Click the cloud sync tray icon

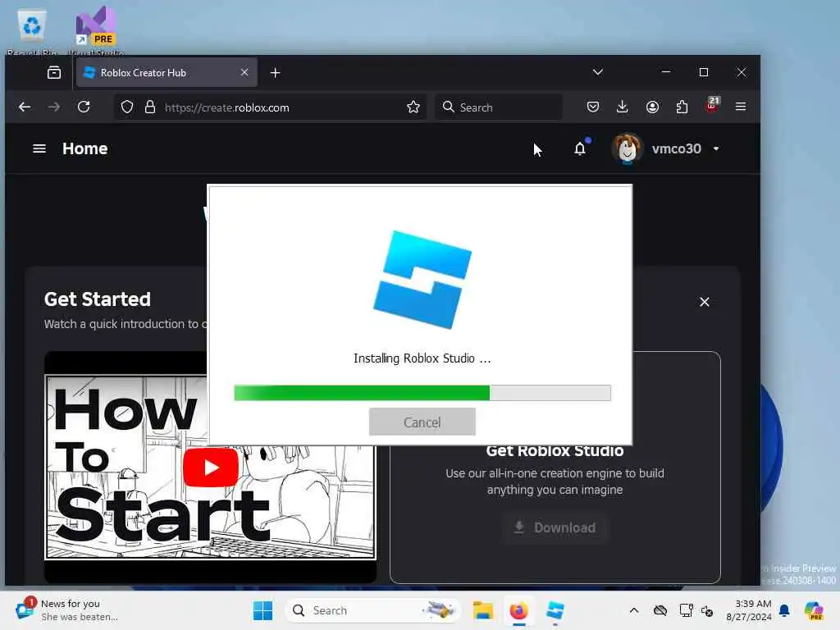click(x=660, y=610)
